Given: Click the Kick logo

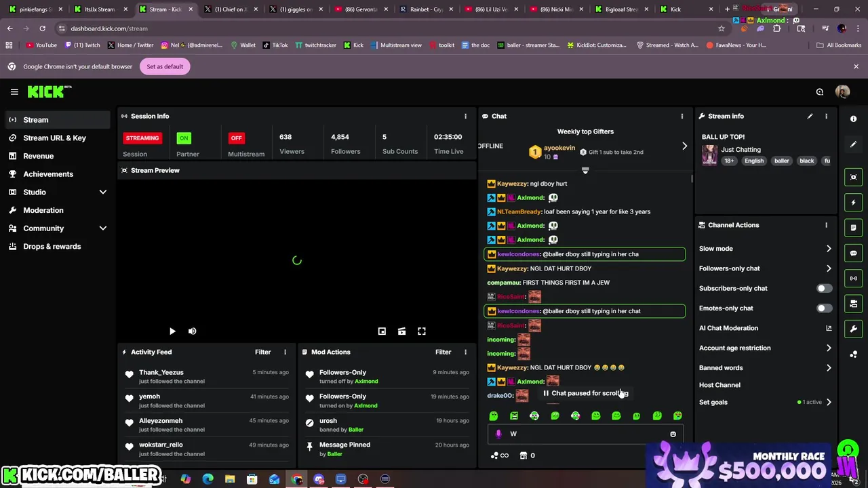Looking at the screenshot, I should click(49, 91).
